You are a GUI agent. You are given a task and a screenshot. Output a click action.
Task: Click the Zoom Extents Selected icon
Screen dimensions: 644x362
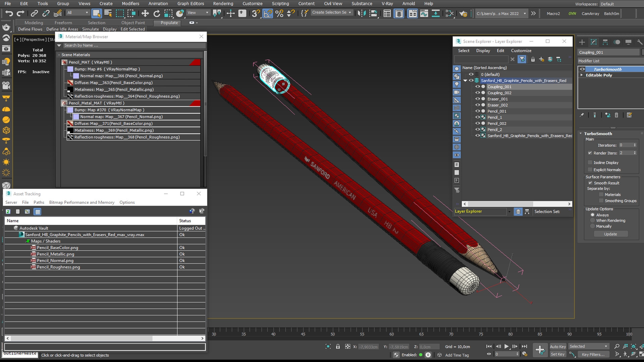[634, 347]
